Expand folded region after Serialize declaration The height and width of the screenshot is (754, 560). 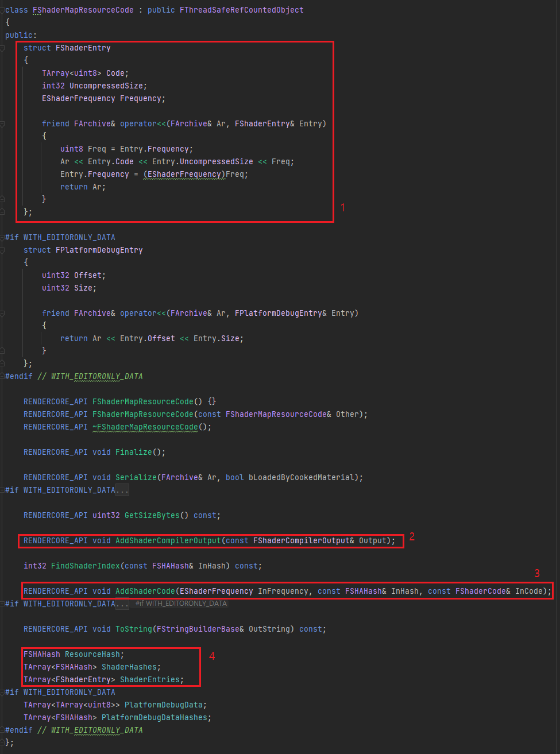(x=122, y=490)
